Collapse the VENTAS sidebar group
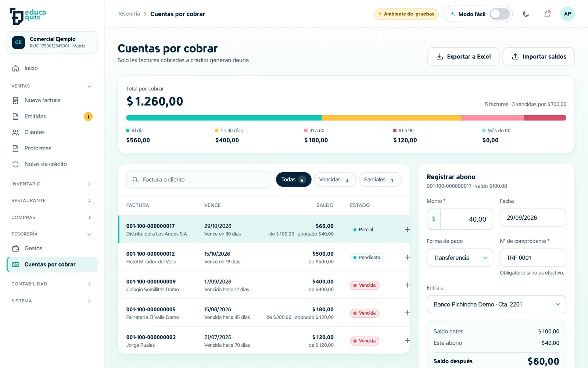The image size is (588, 368). coord(52,86)
